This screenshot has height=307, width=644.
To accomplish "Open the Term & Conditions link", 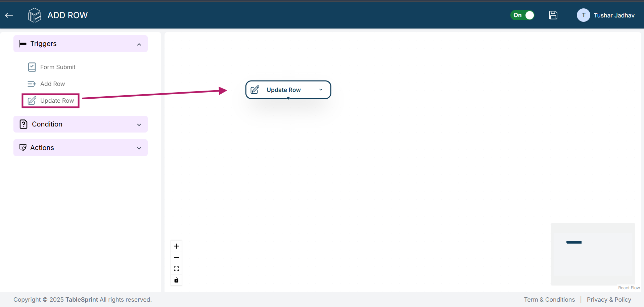I will (x=549, y=300).
